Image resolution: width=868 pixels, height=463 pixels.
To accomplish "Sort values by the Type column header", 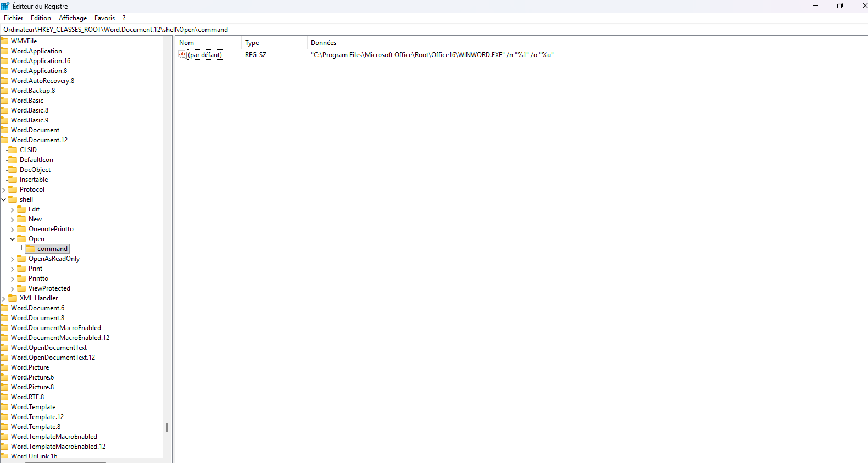I will pyautogui.click(x=275, y=43).
